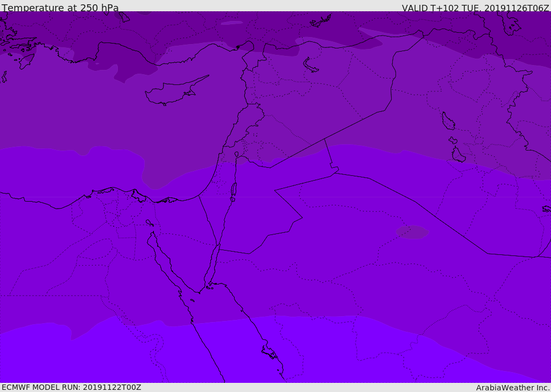The height and width of the screenshot is (392, 551).
Task: Click the 'ArabiaWeather Inc' credit text
Action: (x=513, y=388)
